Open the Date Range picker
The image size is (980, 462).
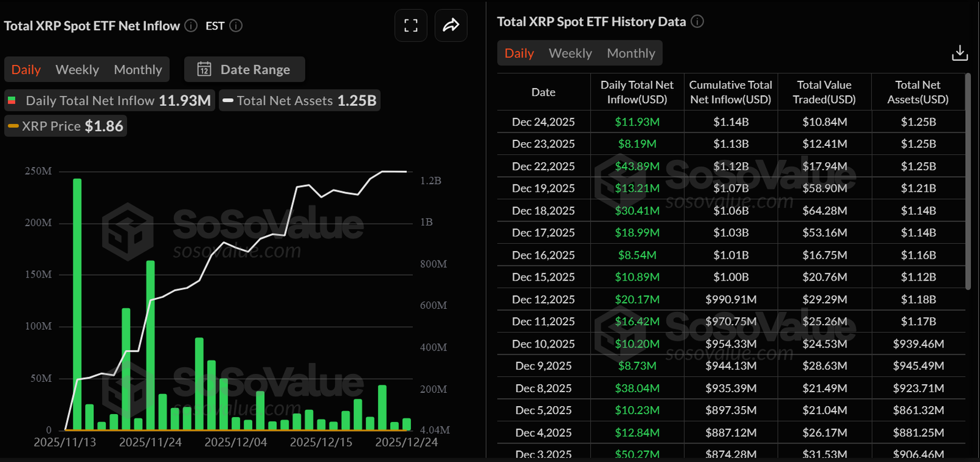[244, 69]
